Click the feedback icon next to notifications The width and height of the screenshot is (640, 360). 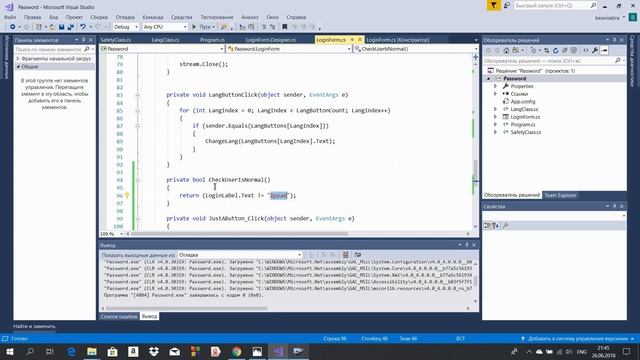[x=507, y=5]
